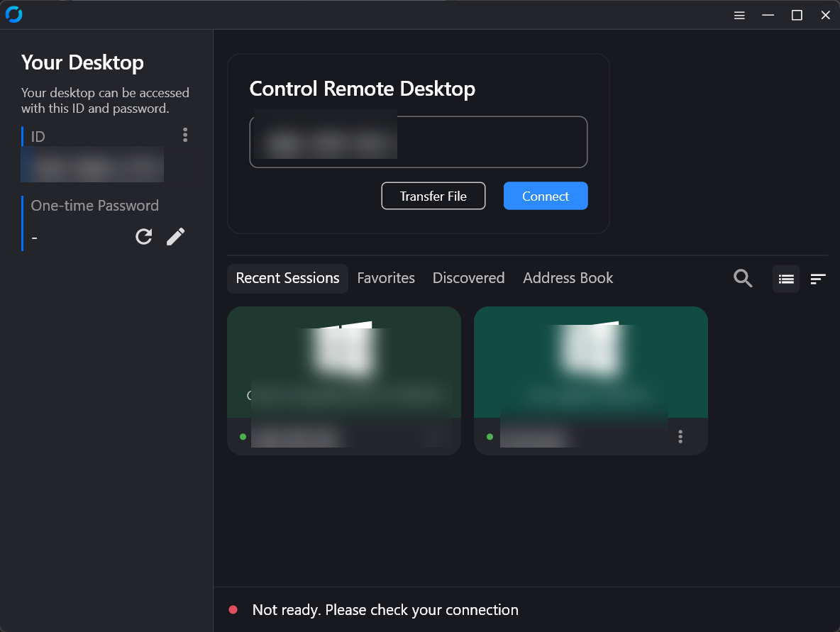This screenshot has width=840, height=632.
Task: Select the Recent Sessions tab
Action: 287,278
